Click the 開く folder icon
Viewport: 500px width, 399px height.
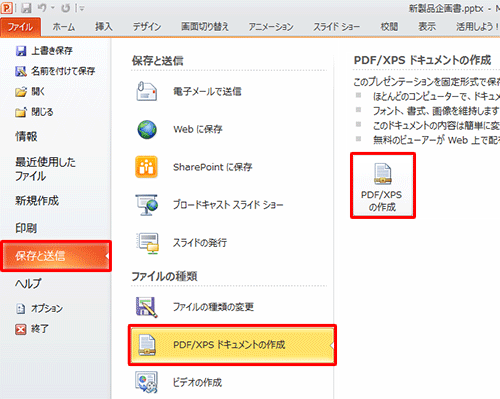point(21,92)
